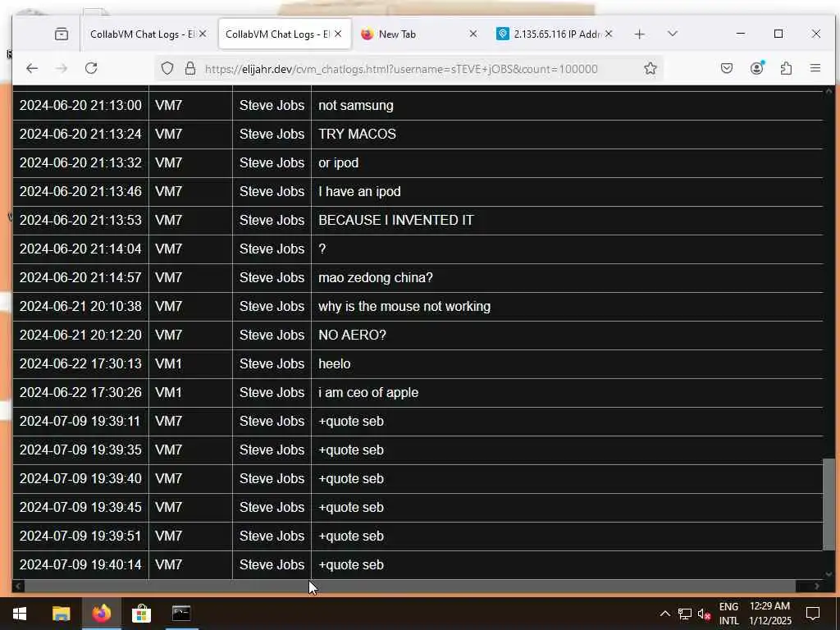Close the New Tab tab
Viewport: 840px width, 630px height.
tap(473, 34)
